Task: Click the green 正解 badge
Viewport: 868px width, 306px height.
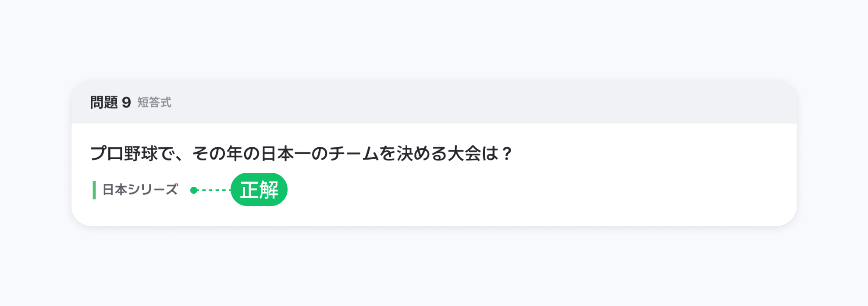Action: pyautogui.click(x=259, y=189)
